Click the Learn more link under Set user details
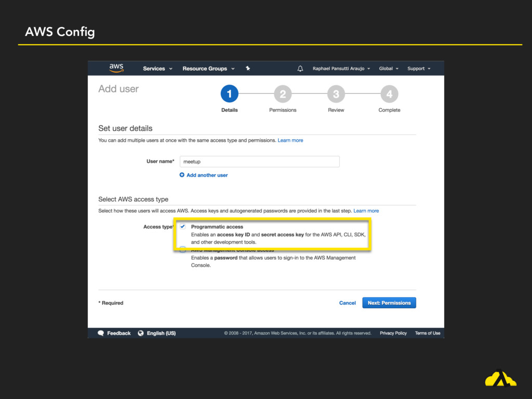 [290, 140]
